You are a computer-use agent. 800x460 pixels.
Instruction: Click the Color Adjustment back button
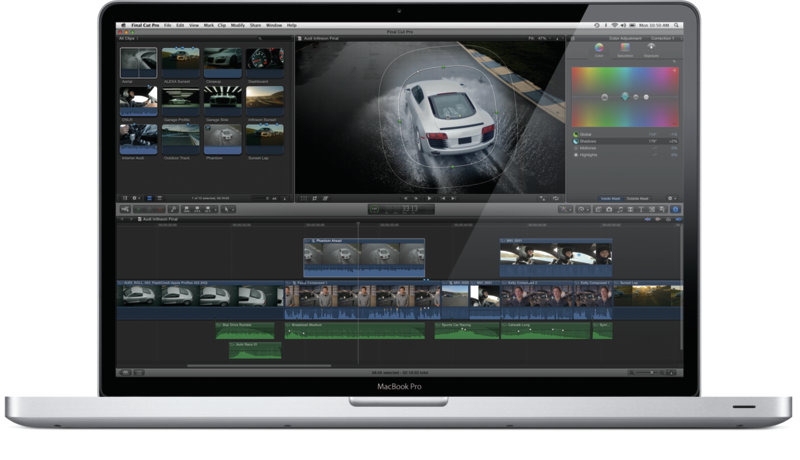(x=572, y=38)
